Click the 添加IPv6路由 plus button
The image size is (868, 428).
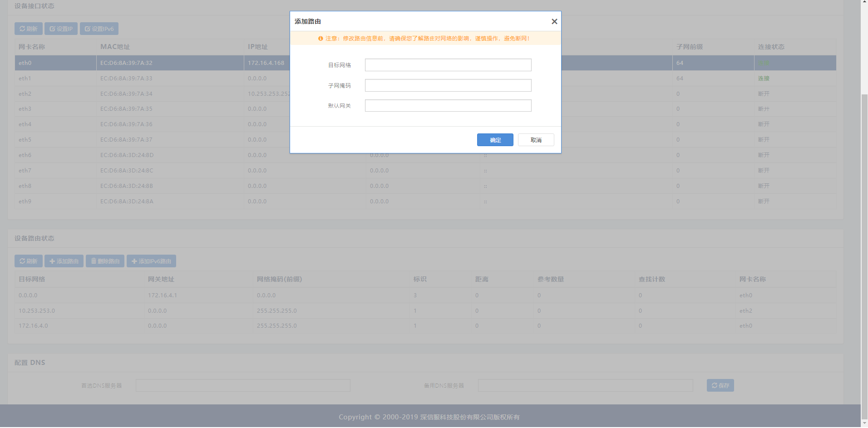[x=151, y=261]
